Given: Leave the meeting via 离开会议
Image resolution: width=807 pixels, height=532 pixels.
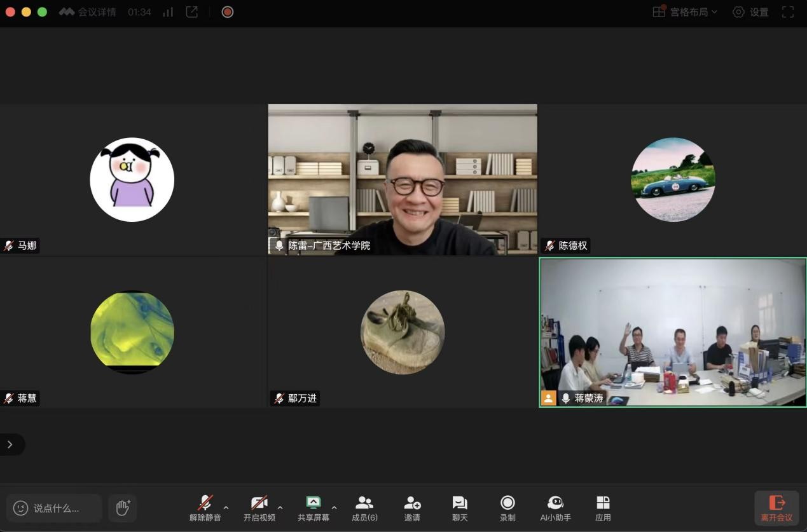Looking at the screenshot, I should (x=776, y=508).
